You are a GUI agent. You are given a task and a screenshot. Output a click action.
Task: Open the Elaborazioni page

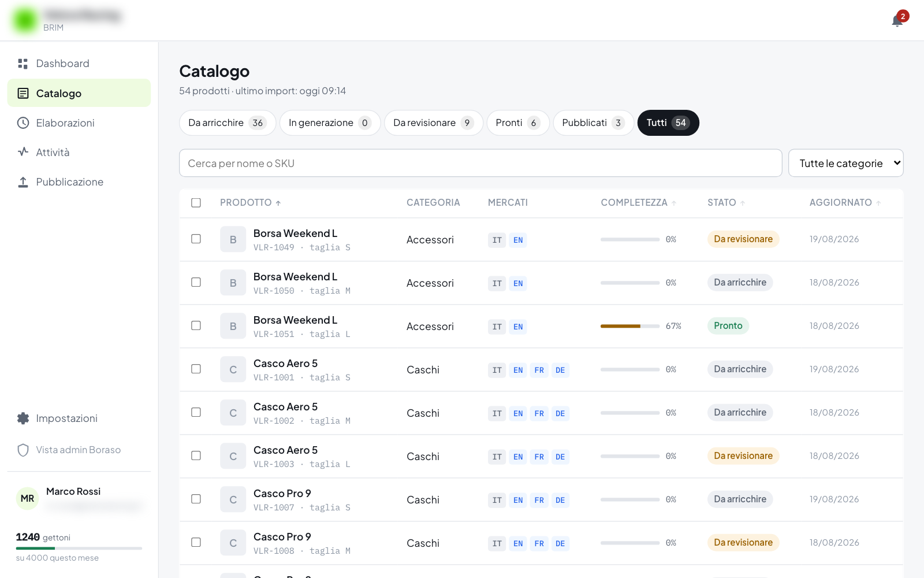click(79, 123)
